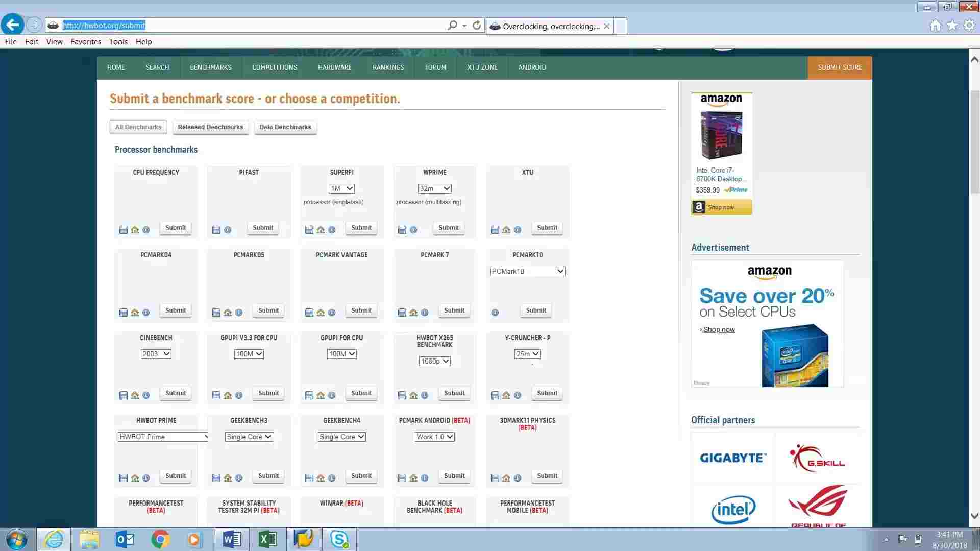Viewport: 980px width, 551px height.
Task: Open the WPRIME 32m dropdown
Action: (435, 188)
